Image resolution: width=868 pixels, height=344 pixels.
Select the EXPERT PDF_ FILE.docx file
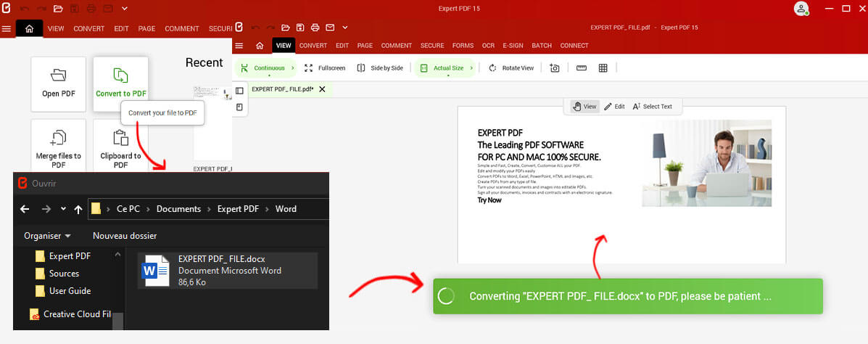pyautogui.click(x=228, y=270)
